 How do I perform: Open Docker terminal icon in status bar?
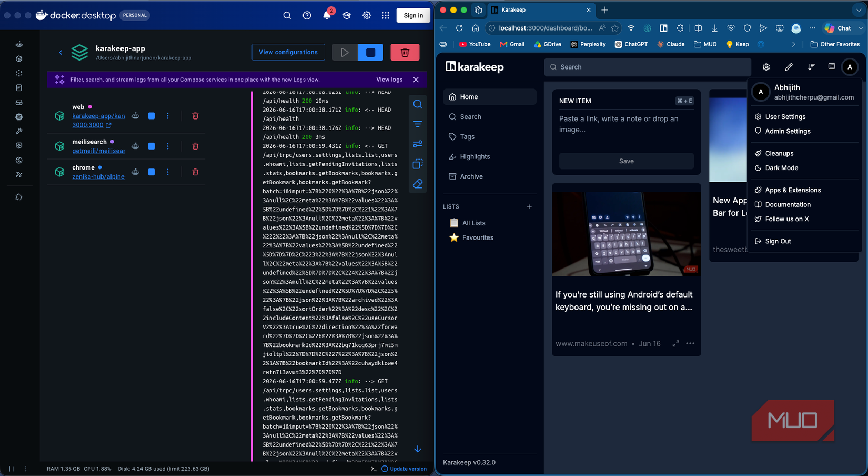(x=374, y=469)
